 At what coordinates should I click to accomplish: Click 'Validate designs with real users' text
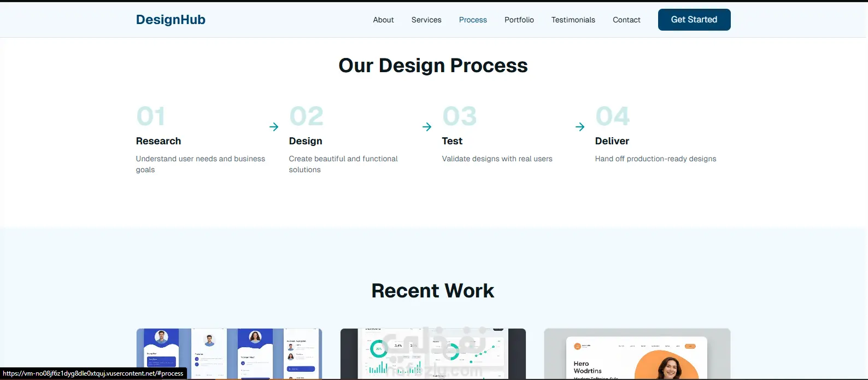497,159
